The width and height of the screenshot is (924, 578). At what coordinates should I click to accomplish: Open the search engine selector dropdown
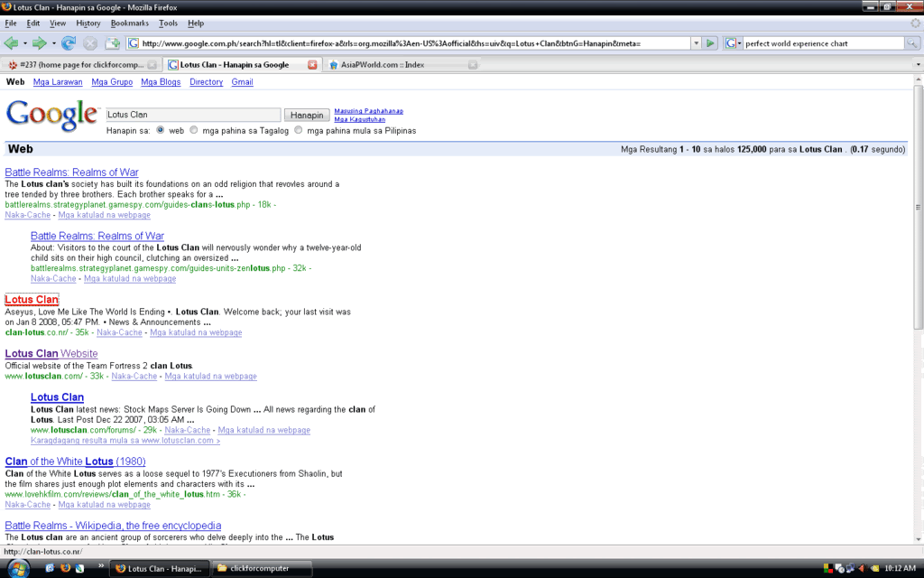[732, 43]
